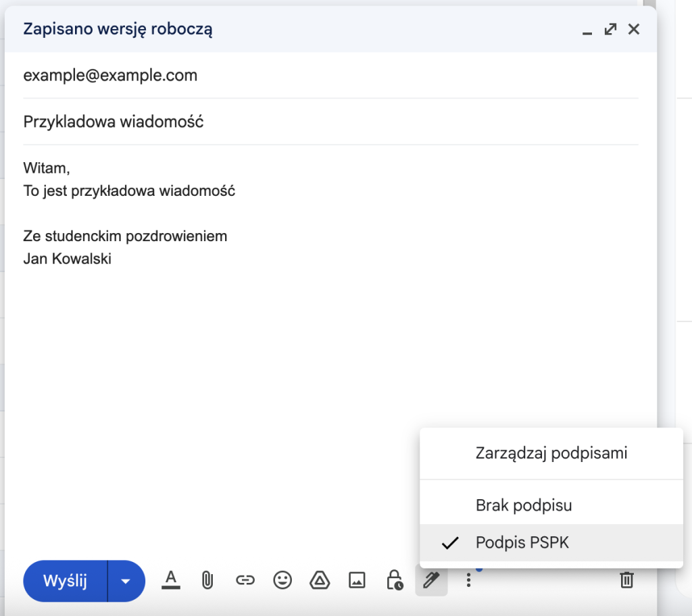The image size is (692, 616).
Task: Click text 'To jest przykładowa wiadomość'
Action: pos(129,191)
